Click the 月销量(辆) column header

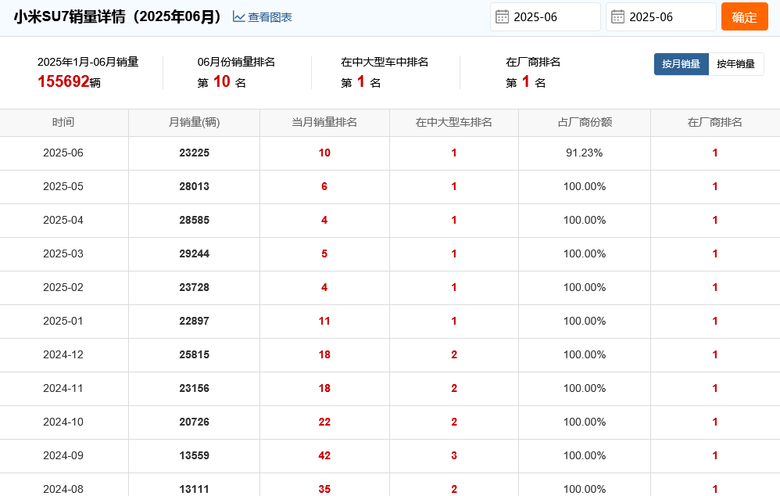194,122
